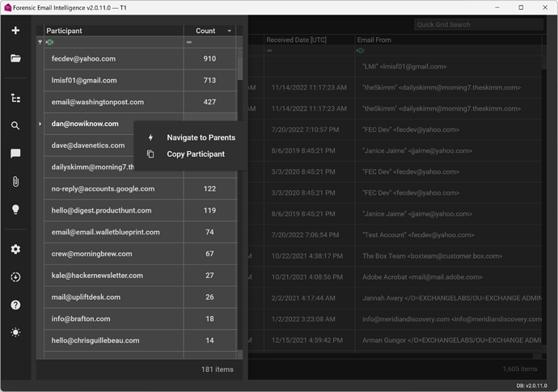Open the chat bubble icon in sidebar

(15, 154)
